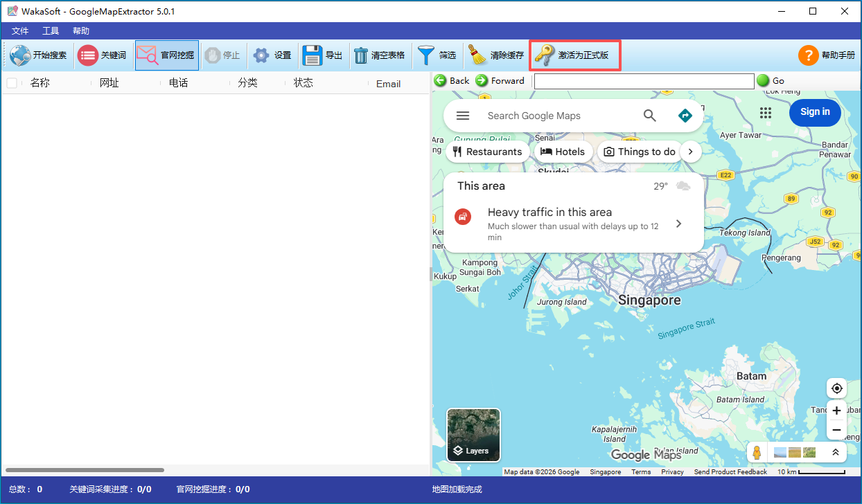Expand more category chips arrow
The image size is (862, 504).
[691, 152]
